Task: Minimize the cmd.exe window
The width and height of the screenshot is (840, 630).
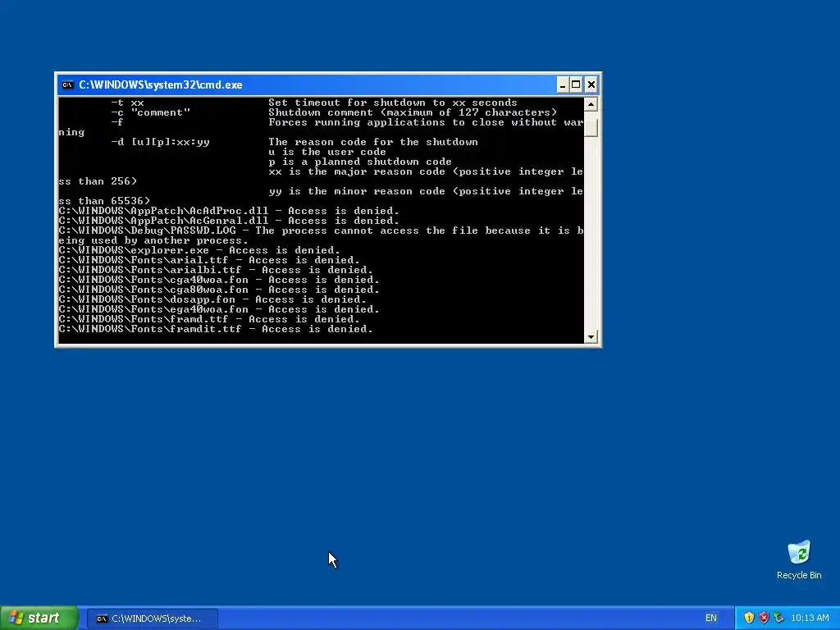Action: point(562,84)
